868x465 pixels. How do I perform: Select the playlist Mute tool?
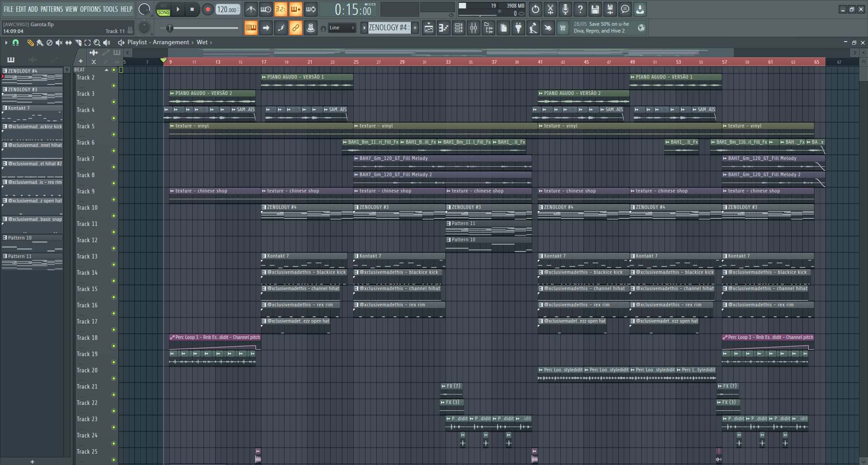[x=59, y=42]
